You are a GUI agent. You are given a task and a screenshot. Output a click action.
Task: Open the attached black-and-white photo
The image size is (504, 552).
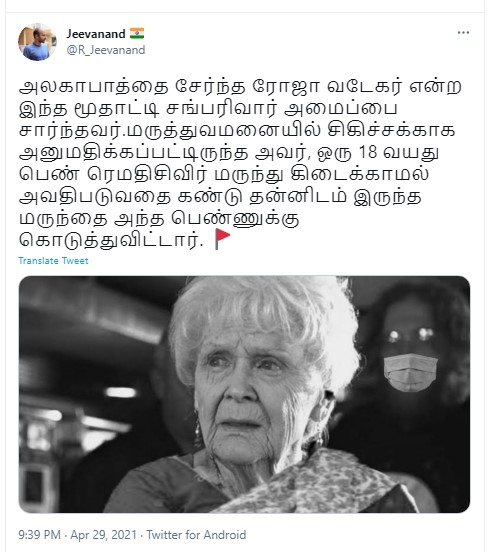coord(244,394)
